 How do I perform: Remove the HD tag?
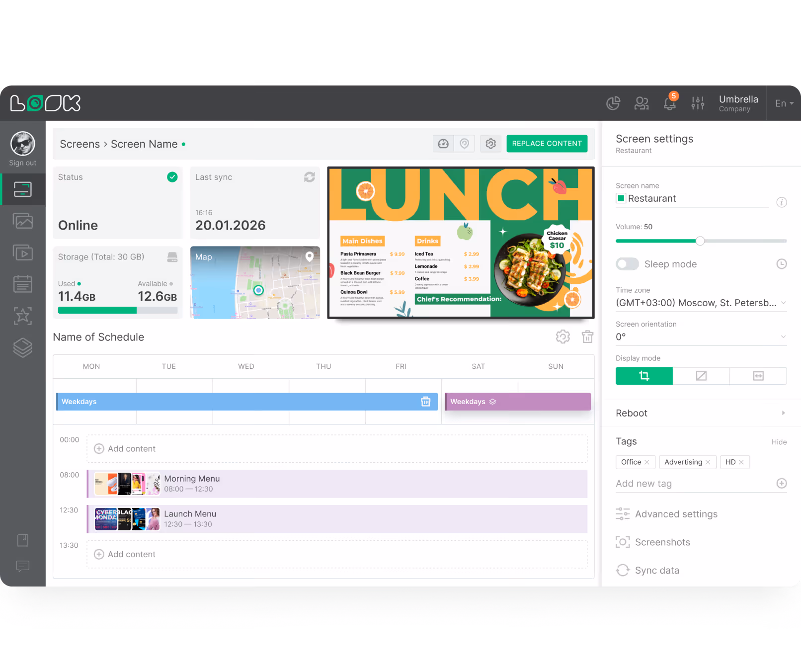click(x=741, y=462)
